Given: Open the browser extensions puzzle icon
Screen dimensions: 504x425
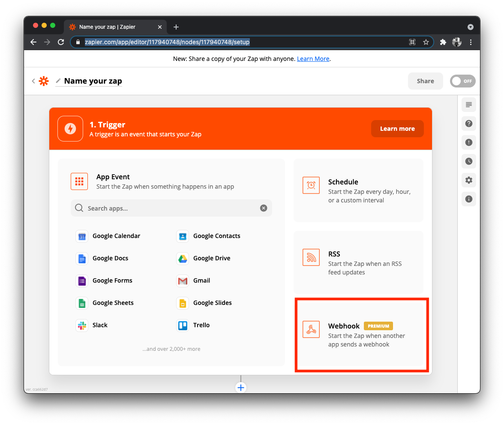Looking at the screenshot, I should tap(443, 42).
